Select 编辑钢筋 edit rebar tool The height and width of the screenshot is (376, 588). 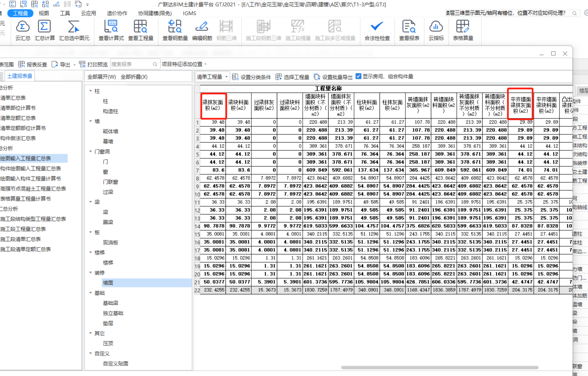[202, 31]
